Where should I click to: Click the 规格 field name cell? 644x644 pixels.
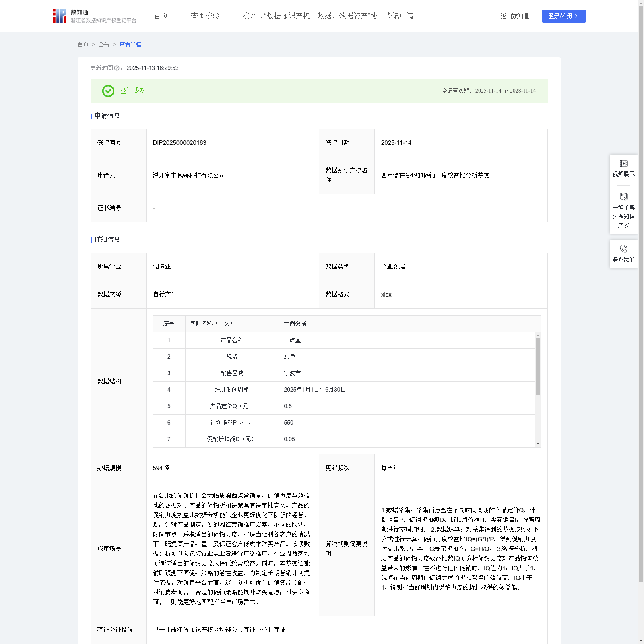pyautogui.click(x=232, y=357)
